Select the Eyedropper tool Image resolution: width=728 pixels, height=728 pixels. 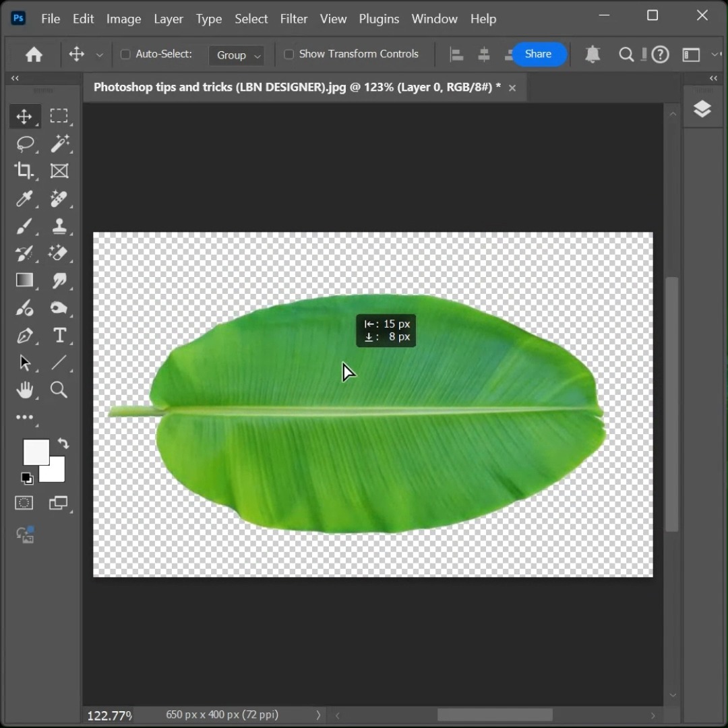point(24,198)
